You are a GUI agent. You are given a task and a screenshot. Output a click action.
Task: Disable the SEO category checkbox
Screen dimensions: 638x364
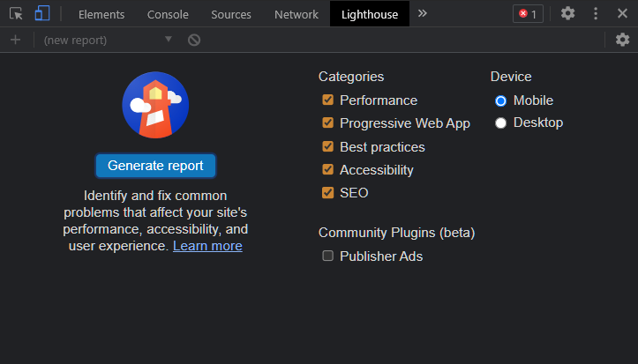point(327,192)
